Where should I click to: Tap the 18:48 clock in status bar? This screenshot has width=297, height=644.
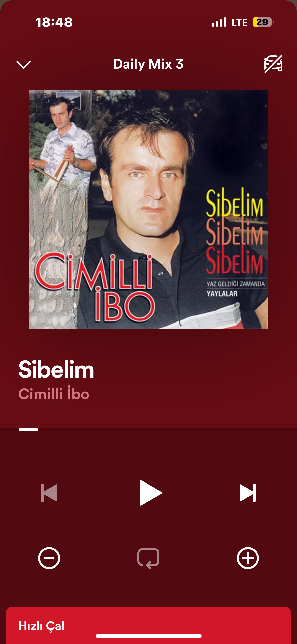click(54, 22)
